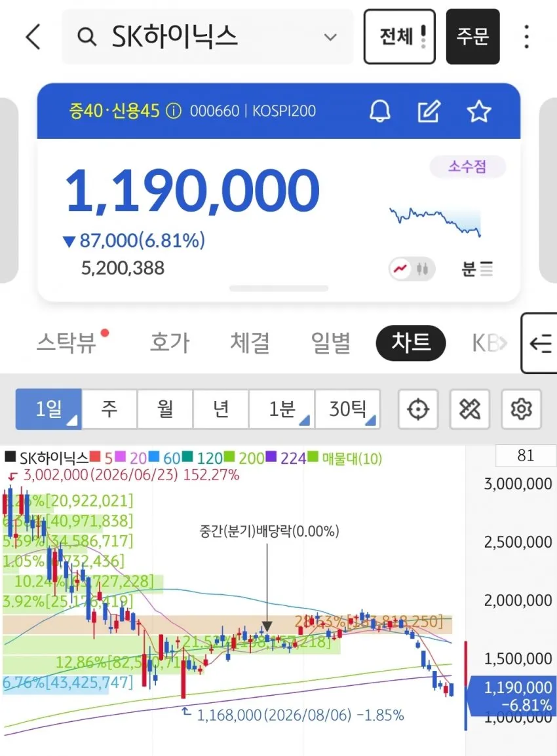Screen dimensions: 557x756
Task: Open the 1일 period dropdown
Action: pos(48,409)
